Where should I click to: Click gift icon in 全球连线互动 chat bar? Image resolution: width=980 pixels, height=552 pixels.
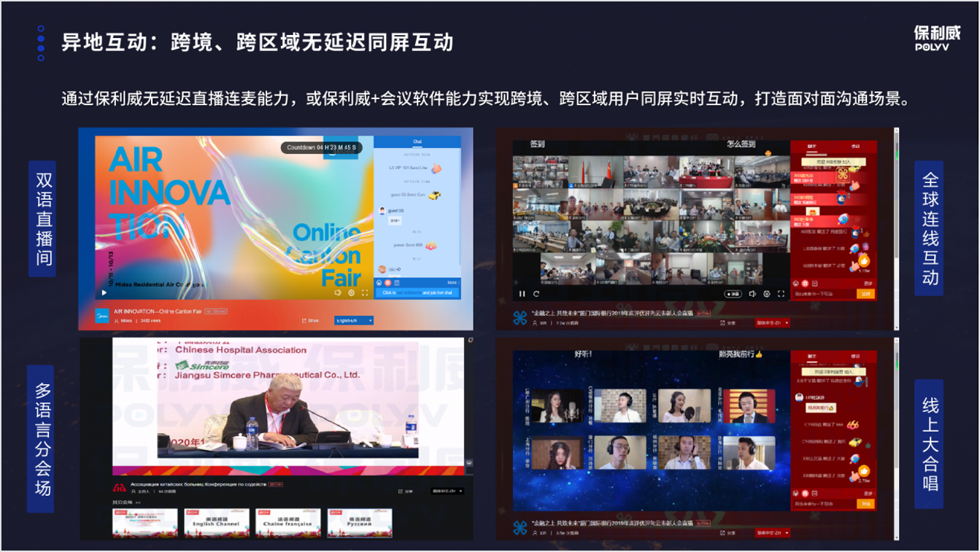[804, 283]
